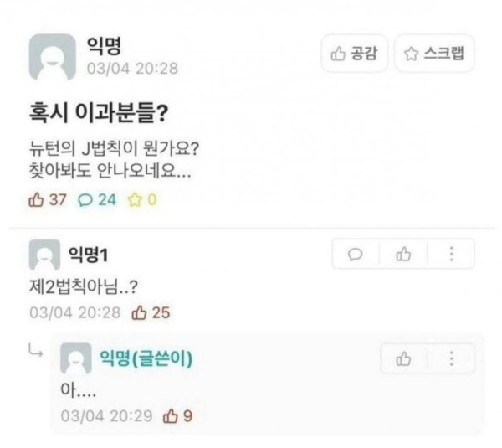Click the reply bubble icon on 익명1's comment
Viewport: 502px width, 448px height.
click(x=355, y=254)
